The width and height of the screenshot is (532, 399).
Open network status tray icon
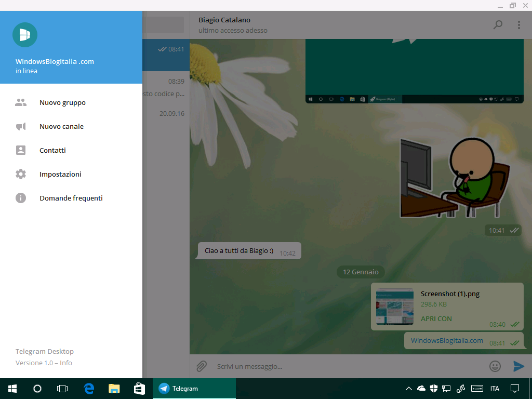(446, 389)
